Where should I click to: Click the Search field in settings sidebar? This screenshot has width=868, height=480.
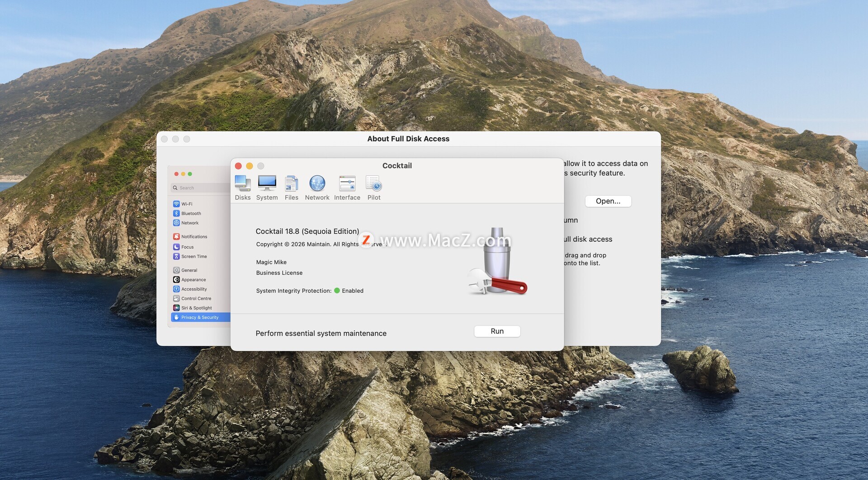(x=199, y=188)
